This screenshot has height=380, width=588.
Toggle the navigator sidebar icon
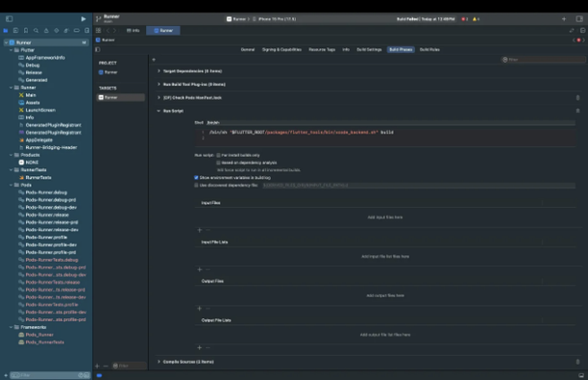point(10,19)
